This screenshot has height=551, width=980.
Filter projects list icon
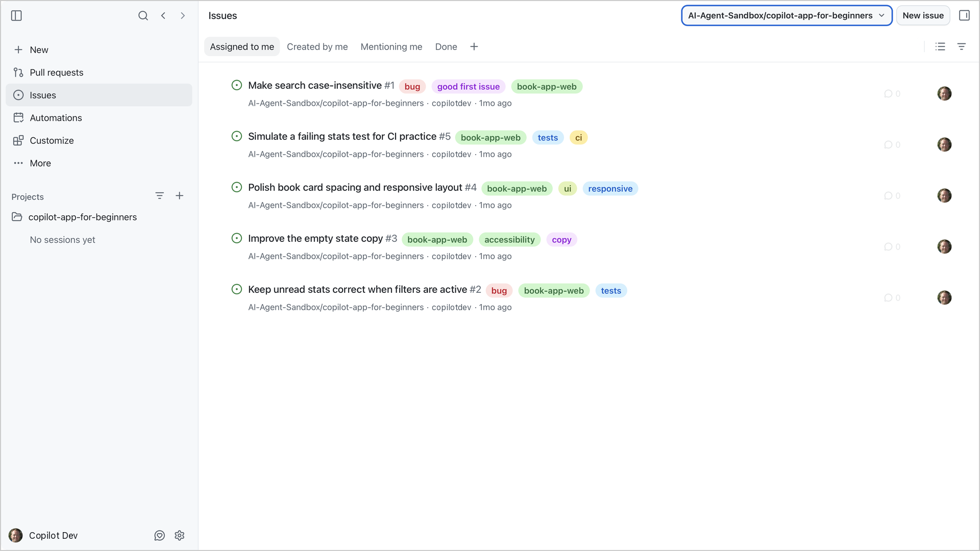click(160, 196)
